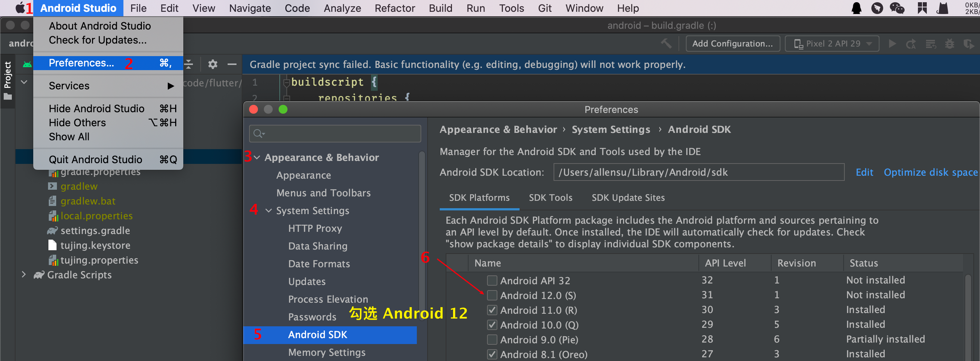This screenshot has width=980, height=361.
Task: Uncheck the Android 8.1 (Oreo) checkbox
Action: click(x=492, y=354)
